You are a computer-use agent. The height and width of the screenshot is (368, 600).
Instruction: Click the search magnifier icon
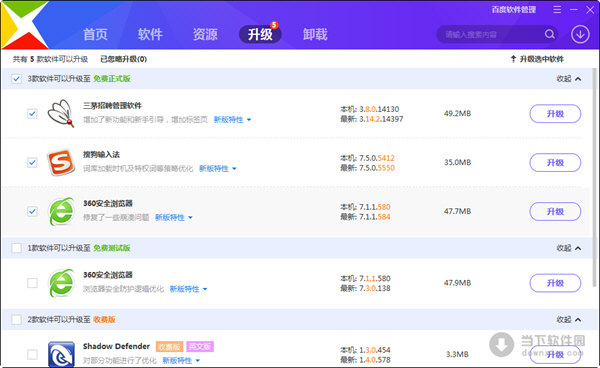(550, 34)
